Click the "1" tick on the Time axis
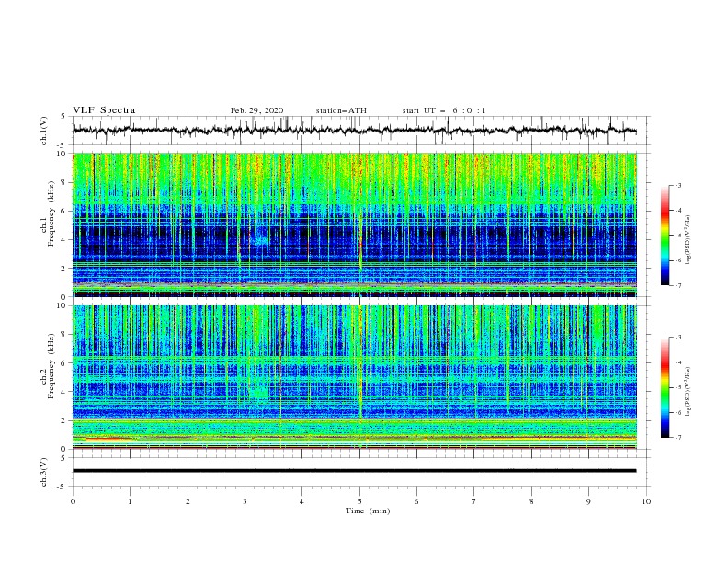The image size is (728, 563). pos(130,501)
